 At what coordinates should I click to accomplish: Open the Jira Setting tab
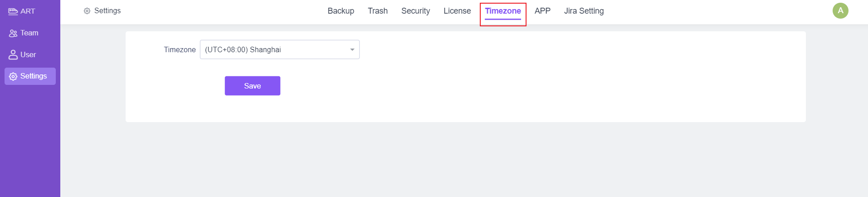click(x=584, y=11)
